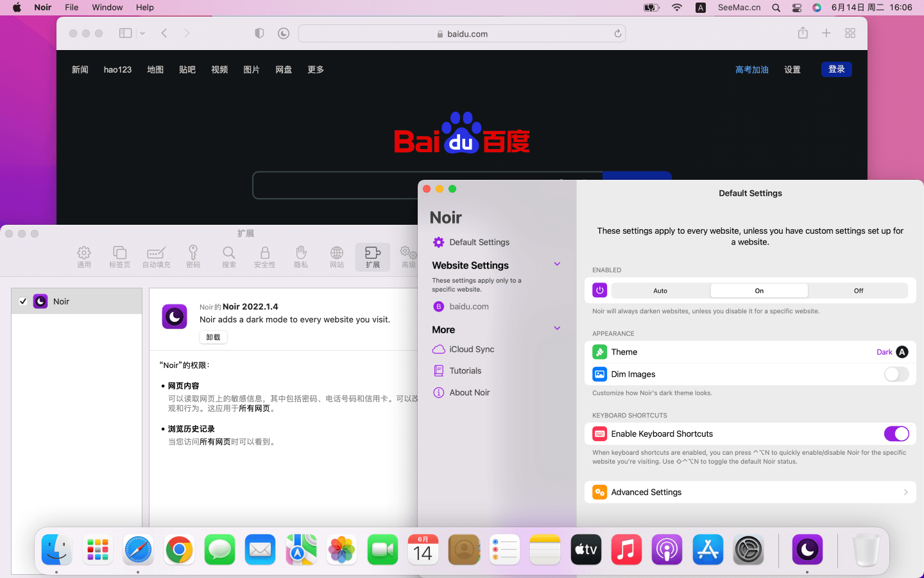Open the 通用 General preferences tab
Screen dimensions: 924x578
[x=84, y=257]
